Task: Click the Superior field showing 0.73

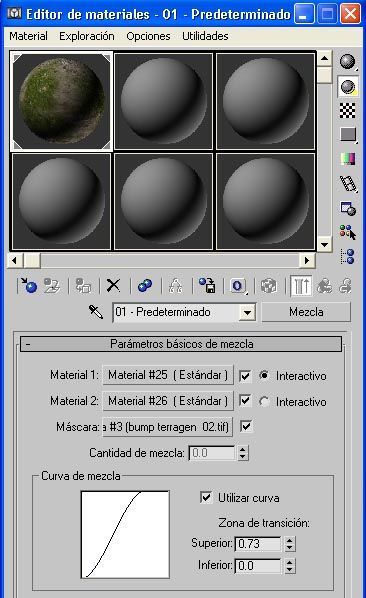Action: tap(258, 544)
